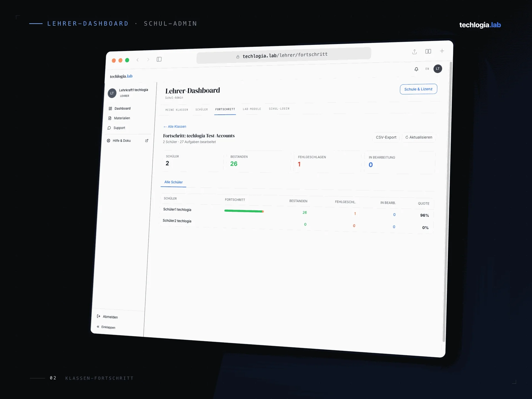This screenshot has width=532, height=399.
Task: Click the techlogia.lab logo in app header
Action: (121, 76)
